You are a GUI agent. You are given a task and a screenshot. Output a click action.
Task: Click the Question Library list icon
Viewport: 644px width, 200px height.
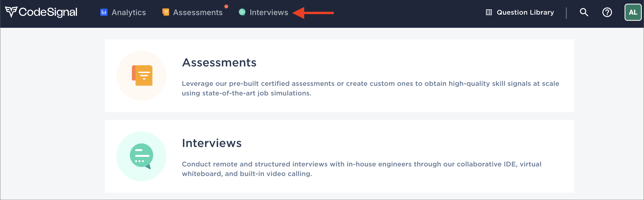tap(489, 12)
